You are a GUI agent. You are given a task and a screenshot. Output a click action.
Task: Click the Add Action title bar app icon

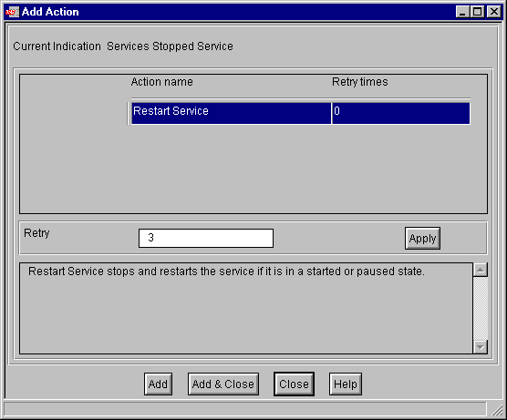pos(12,12)
